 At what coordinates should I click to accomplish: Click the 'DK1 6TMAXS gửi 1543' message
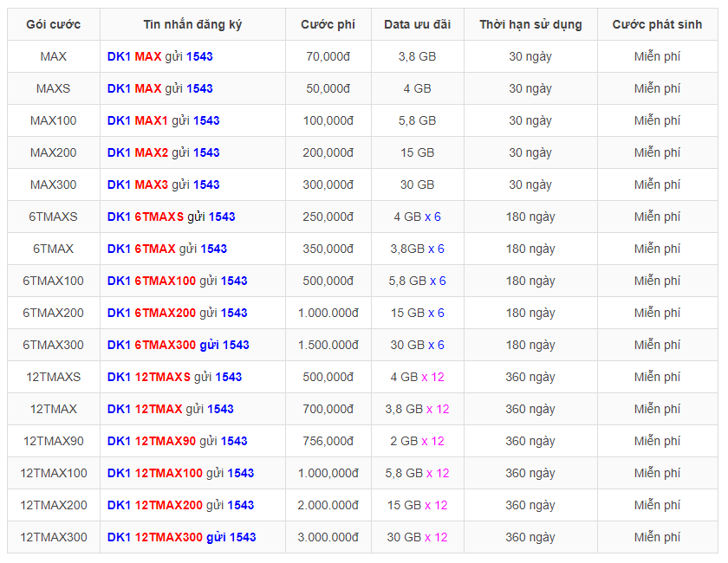tap(171, 217)
